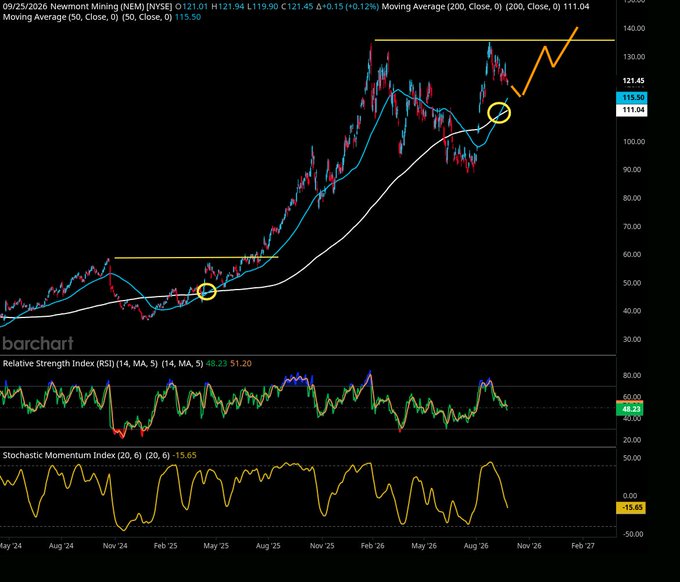
Task: Click the green 48.23 RSI value tag
Action: click(630, 409)
